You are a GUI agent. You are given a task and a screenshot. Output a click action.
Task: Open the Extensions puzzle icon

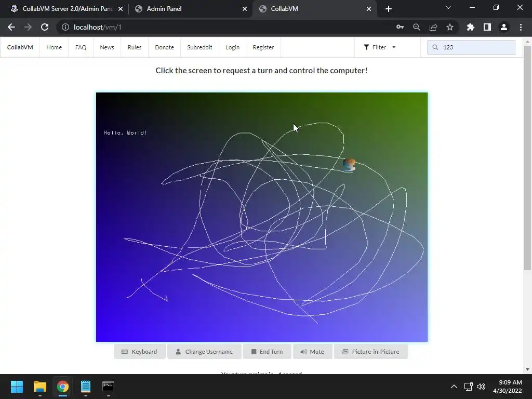(471, 27)
